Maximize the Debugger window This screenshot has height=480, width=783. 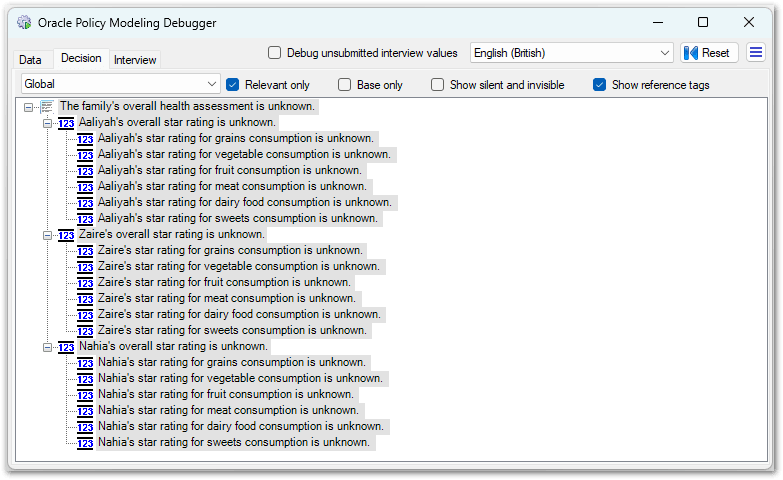703,22
